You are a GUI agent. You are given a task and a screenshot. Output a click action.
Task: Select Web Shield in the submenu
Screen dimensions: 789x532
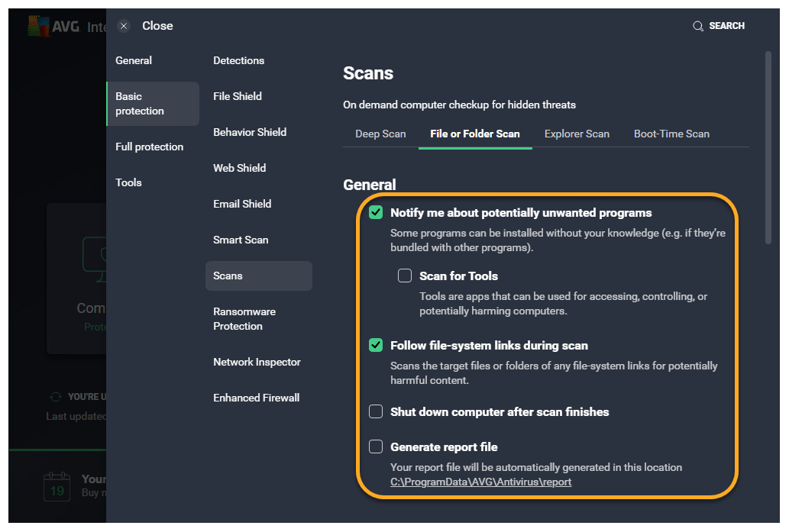pyautogui.click(x=239, y=168)
